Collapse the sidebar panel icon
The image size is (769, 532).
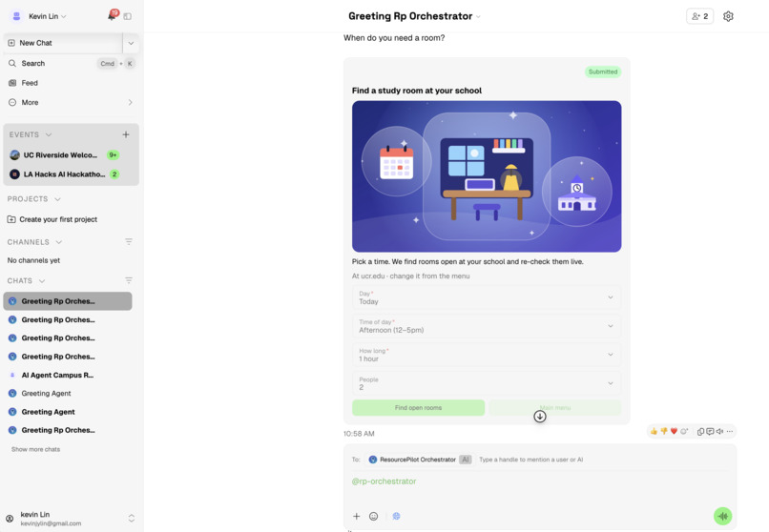tap(128, 16)
